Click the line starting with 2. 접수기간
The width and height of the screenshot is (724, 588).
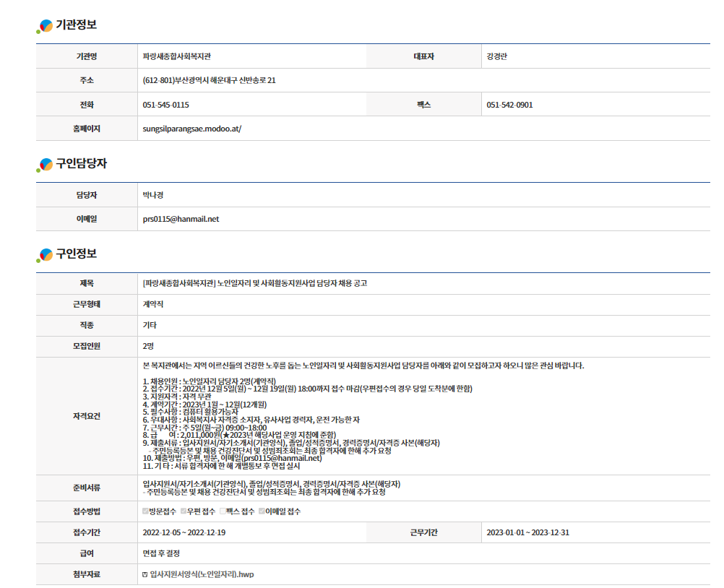click(308, 389)
